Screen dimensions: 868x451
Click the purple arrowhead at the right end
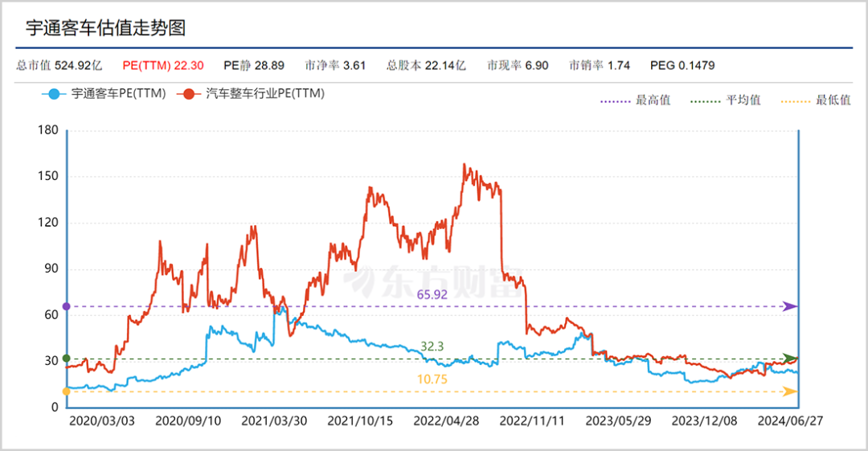790,306
